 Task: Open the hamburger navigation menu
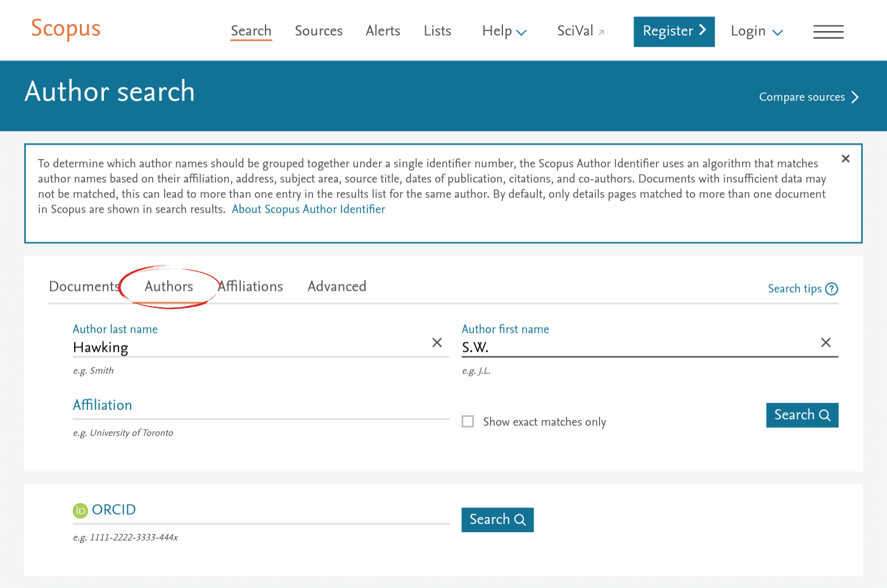tap(828, 31)
